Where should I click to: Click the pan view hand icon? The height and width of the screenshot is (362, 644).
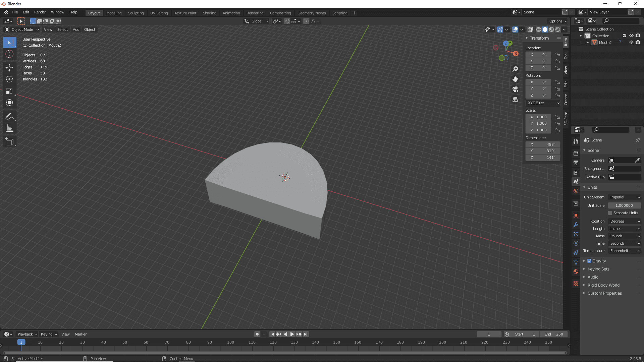[x=515, y=79]
